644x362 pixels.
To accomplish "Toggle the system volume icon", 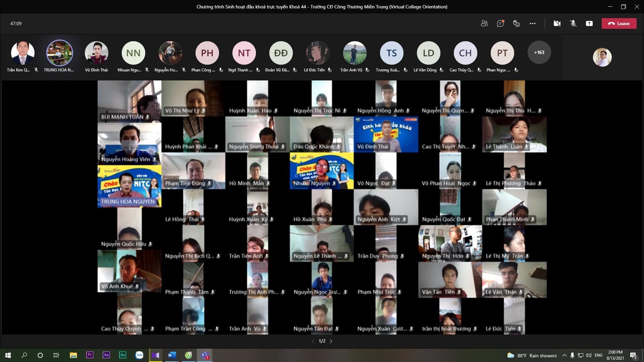I will pyautogui.click(x=588, y=355).
